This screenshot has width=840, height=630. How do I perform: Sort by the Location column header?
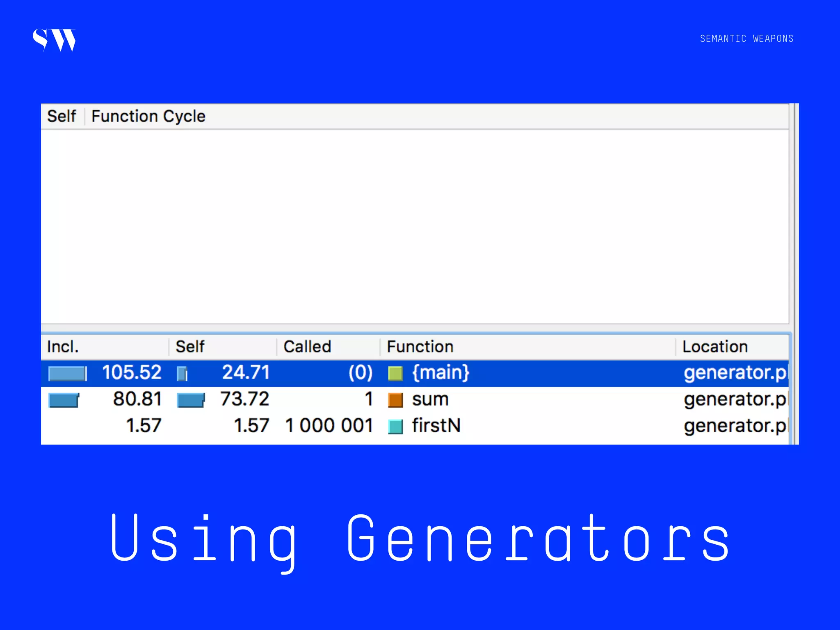point(732,347)
